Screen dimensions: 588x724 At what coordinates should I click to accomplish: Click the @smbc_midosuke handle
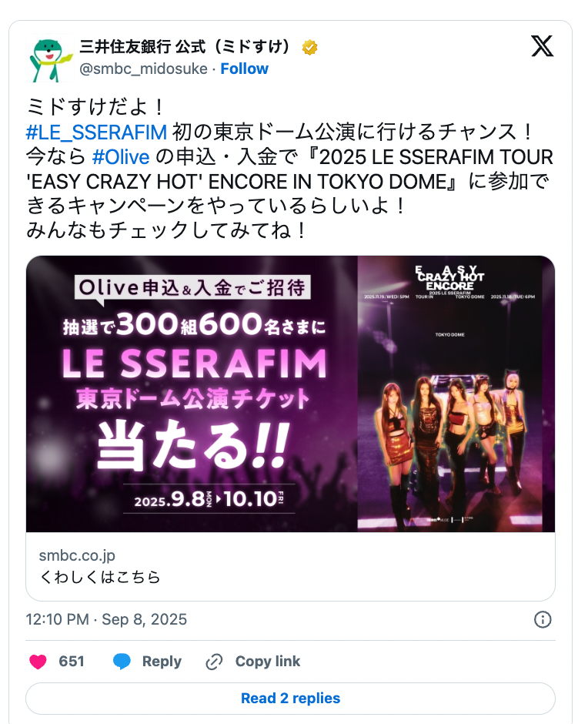144,69
